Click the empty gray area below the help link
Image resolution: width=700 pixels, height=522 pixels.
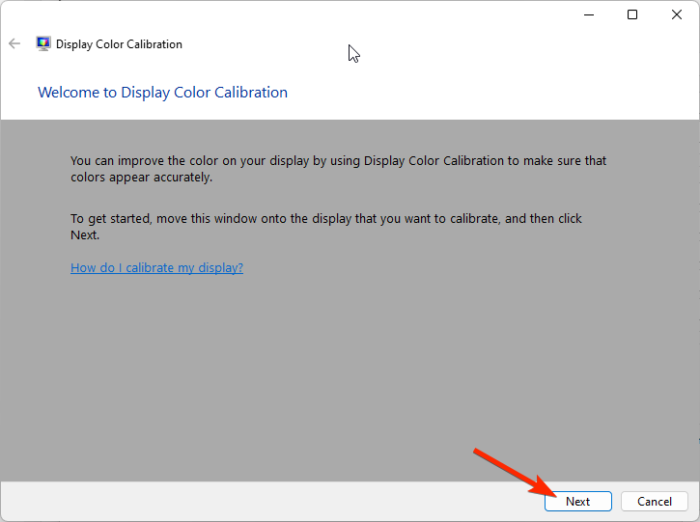[350, 370]
